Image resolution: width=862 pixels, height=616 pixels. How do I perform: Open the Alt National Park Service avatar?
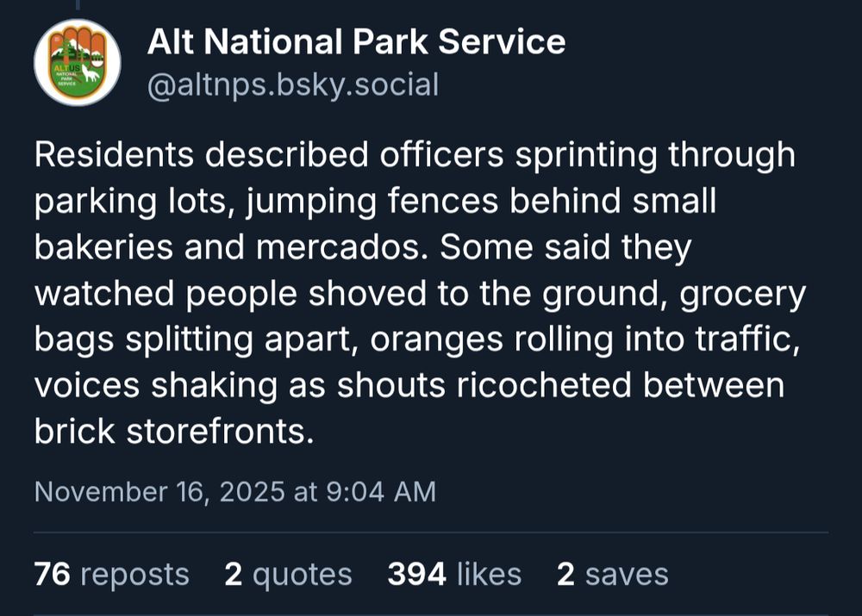coord(78,63)
